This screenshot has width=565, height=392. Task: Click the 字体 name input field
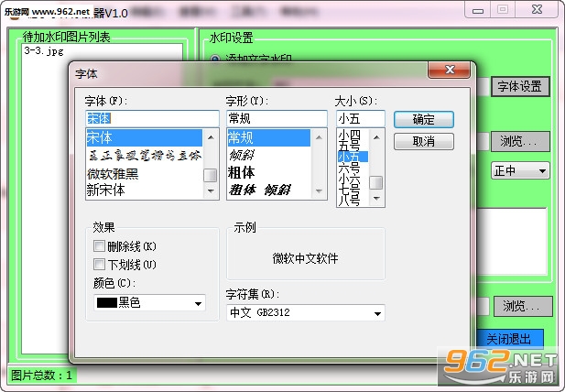152,118
